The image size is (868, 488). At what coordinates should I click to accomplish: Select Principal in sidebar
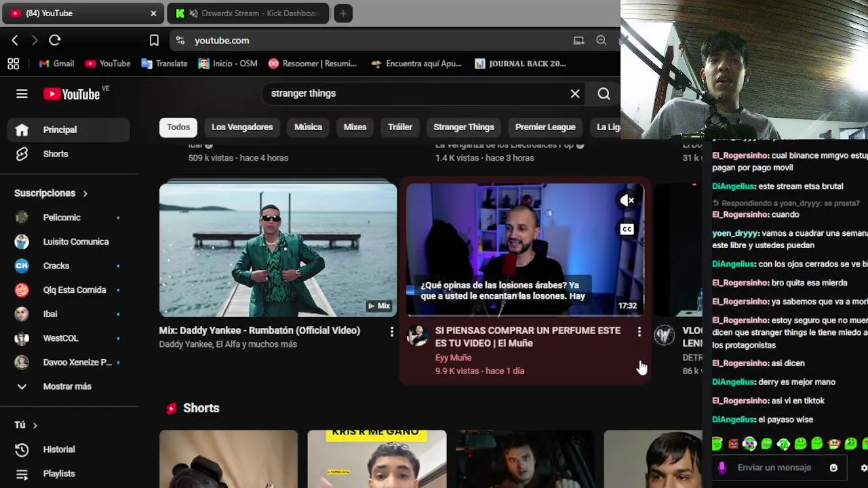[x=68, y=129]
